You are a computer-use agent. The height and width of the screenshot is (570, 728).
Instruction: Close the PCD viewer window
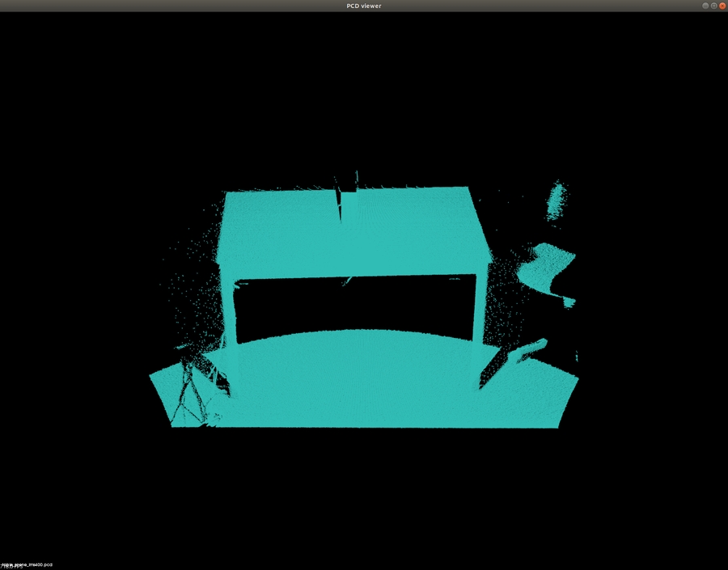(x=722, y=6)
